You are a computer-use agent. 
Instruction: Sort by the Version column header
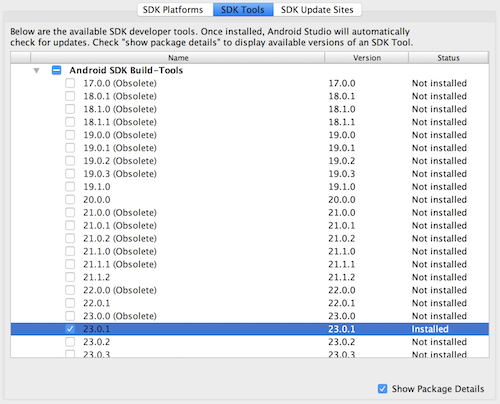(x=367, y=58)
